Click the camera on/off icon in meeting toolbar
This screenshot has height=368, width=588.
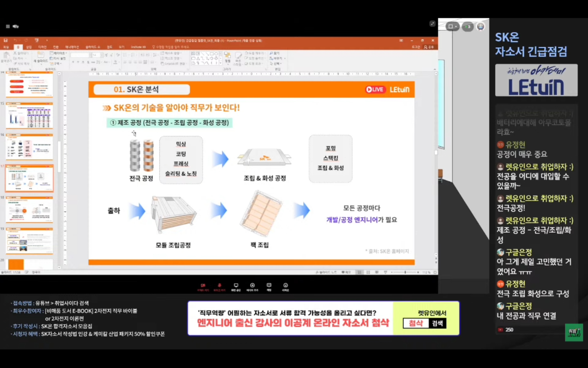tap(203, 285)
